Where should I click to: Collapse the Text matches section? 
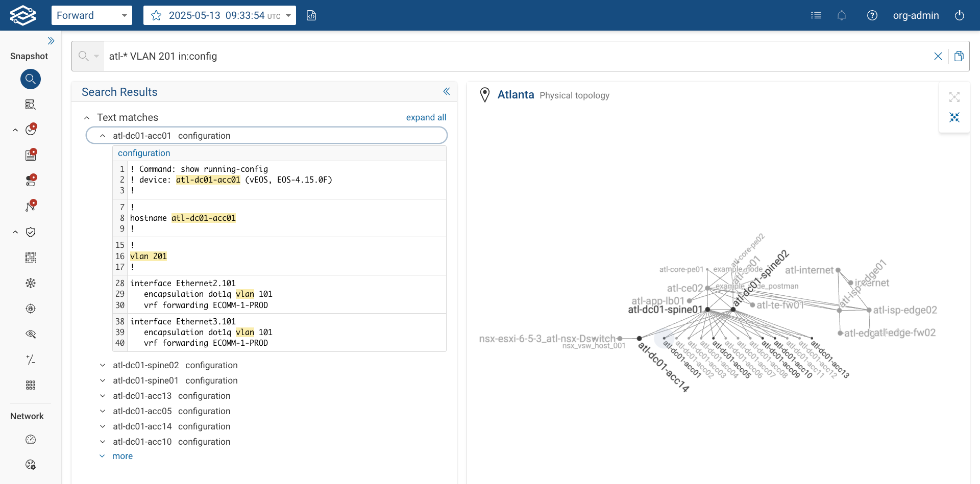pos(86,117)
